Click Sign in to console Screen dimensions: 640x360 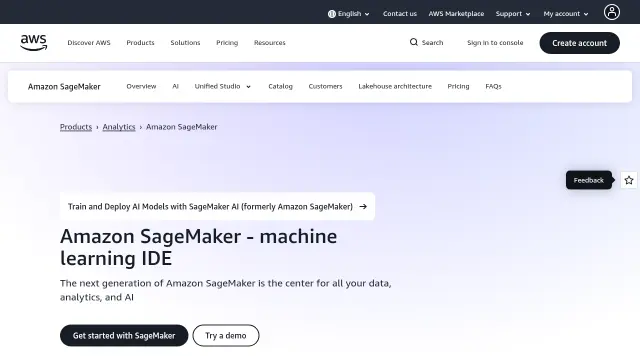pyautogui.click(x=495, y=43)
